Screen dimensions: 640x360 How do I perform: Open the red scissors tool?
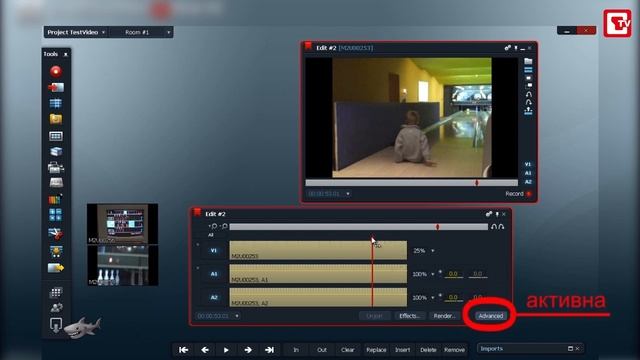[x=56, y=233]
